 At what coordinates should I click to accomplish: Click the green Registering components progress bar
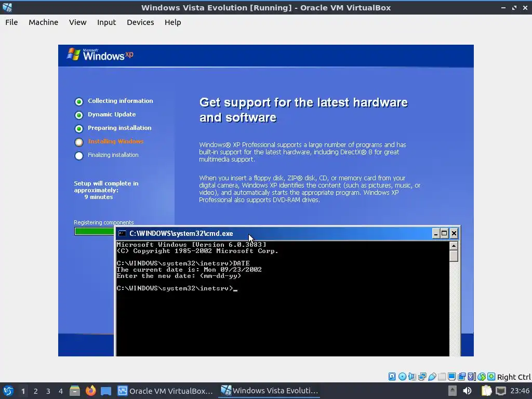[95, 231]
